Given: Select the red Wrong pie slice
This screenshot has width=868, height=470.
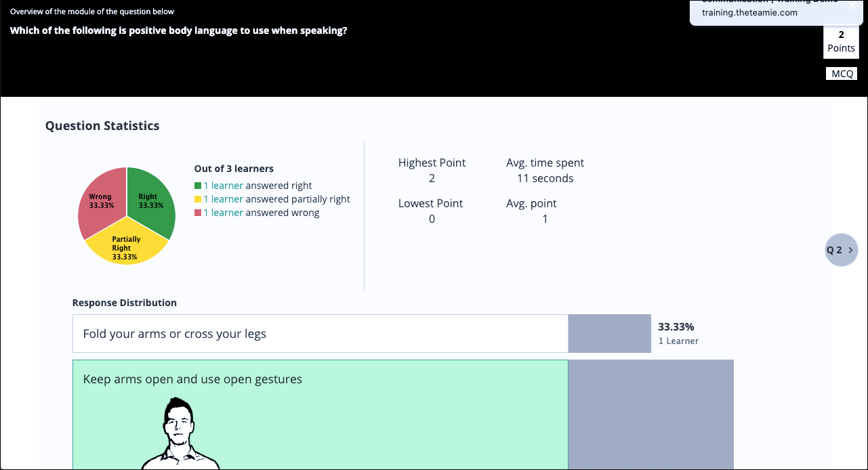Looking at the screenshot, I should 101,201.
